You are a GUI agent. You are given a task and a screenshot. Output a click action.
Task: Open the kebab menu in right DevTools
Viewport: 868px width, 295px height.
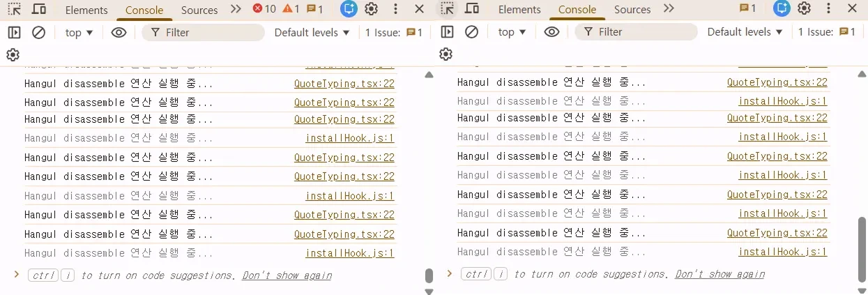[x=829, y=9]
